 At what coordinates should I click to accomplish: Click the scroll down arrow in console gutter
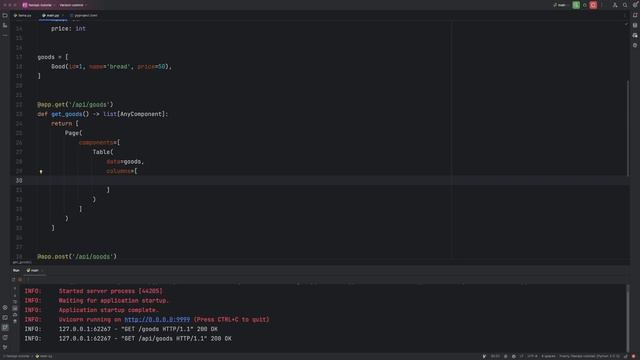click(x=15, y=295)
